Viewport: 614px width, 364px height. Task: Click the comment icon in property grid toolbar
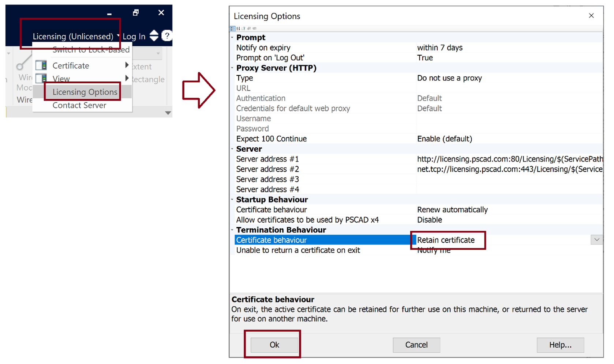[x=255, y=29]
